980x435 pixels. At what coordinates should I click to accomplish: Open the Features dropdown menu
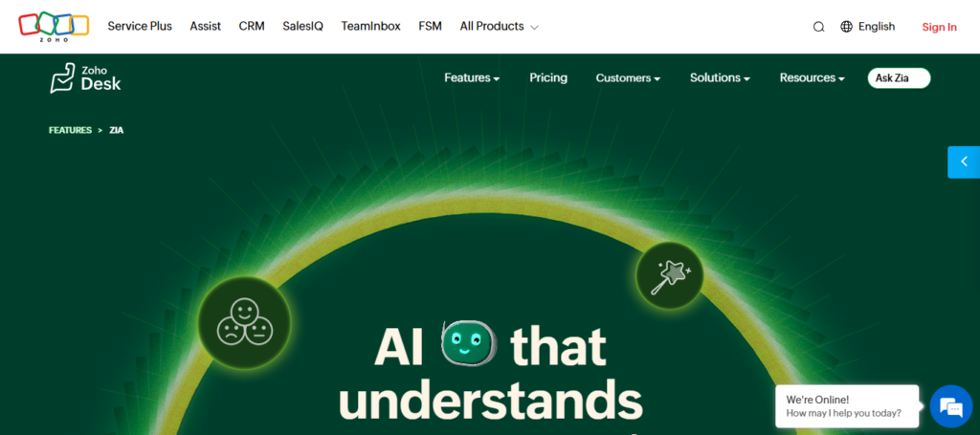click(x=472, y=78)
